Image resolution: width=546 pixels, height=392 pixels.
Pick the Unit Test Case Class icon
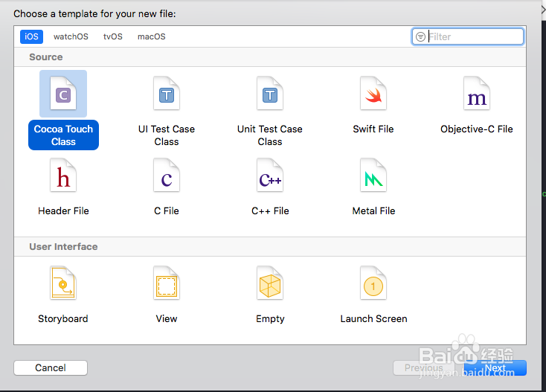pyautogui.click(x=269, y=94)
